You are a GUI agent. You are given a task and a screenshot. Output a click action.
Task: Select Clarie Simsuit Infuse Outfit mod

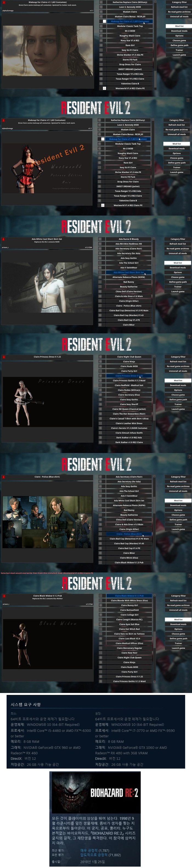pos(129,433)
